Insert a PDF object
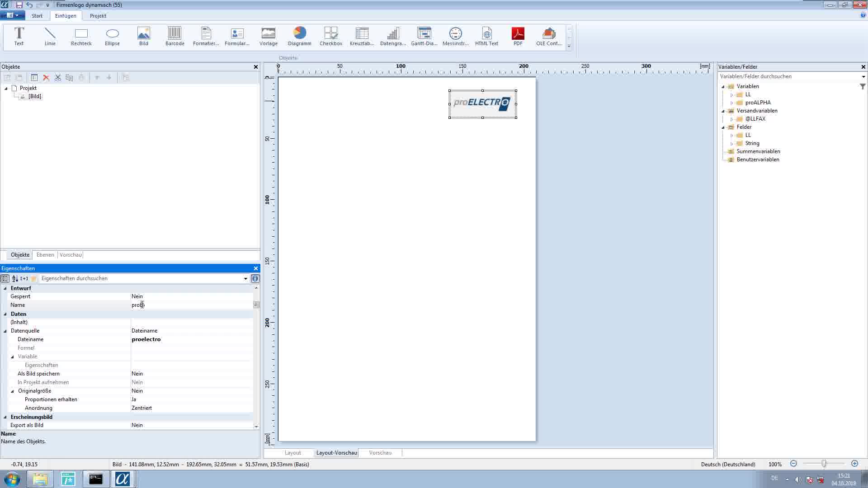Image resolution: width=868 pixels, height=488 pixels. pyautogui.click(x=518, y=37)
